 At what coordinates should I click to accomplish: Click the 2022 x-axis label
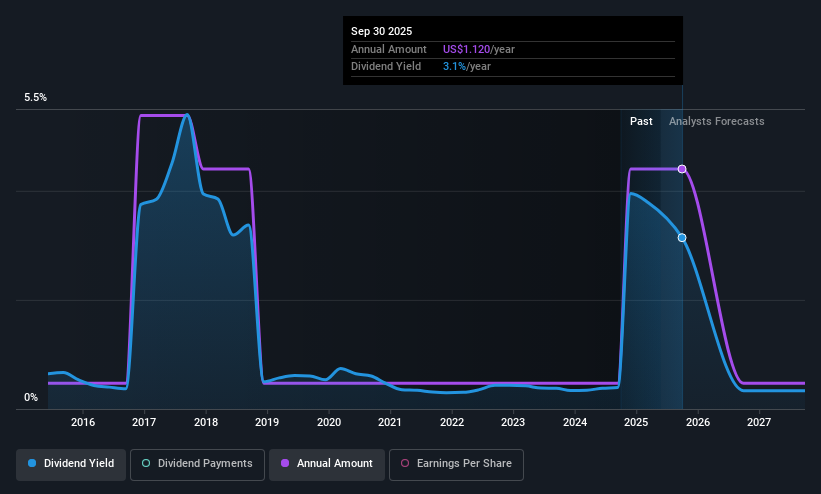pos(452,422)
